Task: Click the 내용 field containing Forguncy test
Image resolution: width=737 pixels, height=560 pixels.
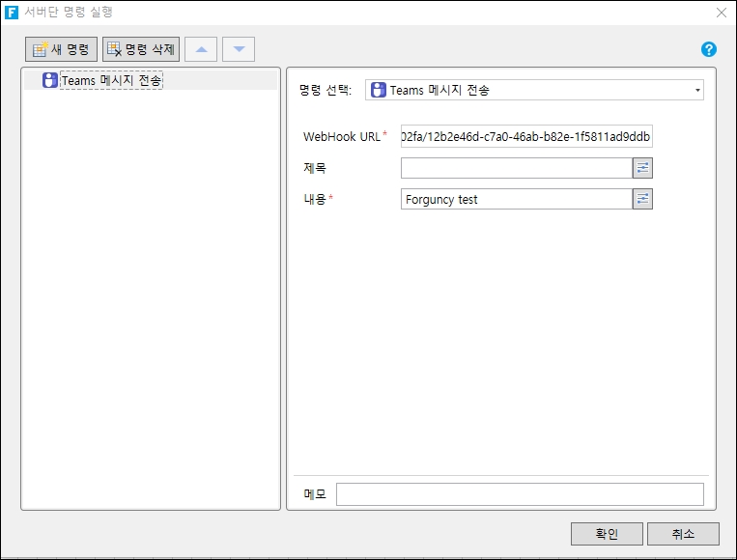Action: pyautogui.click(x=516, y=199)
